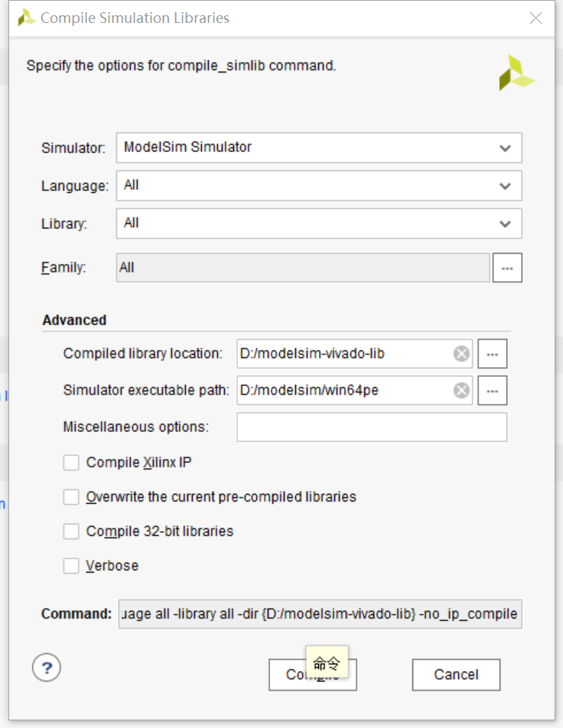
Task: Enable Compile Xilinx IP checkbox
Action: (71, 463)
